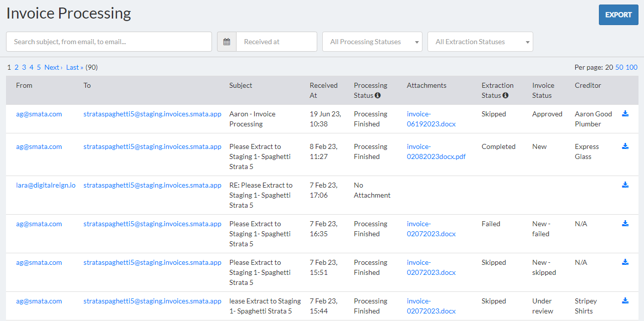Image resolution: width=644 pixels, height=321 pixels.
Task: Click recipient address in the 16:35 row
Action: click(152, 224)
